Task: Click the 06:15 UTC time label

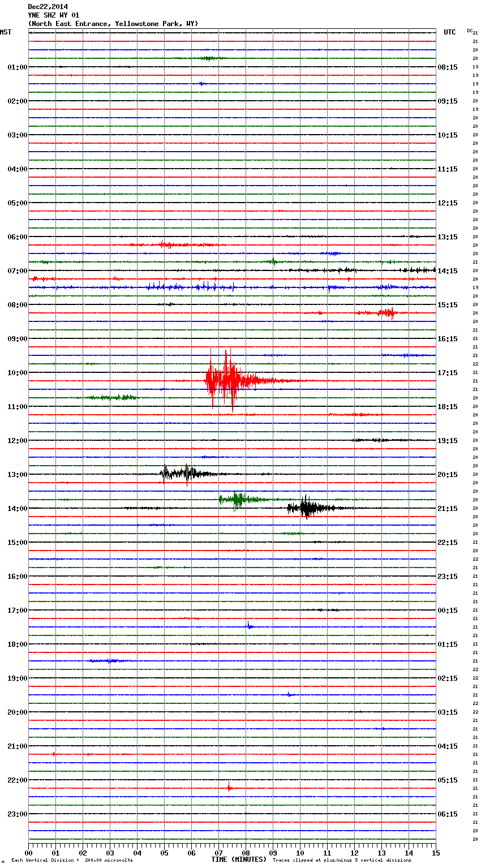Action: tap(448, 814)
